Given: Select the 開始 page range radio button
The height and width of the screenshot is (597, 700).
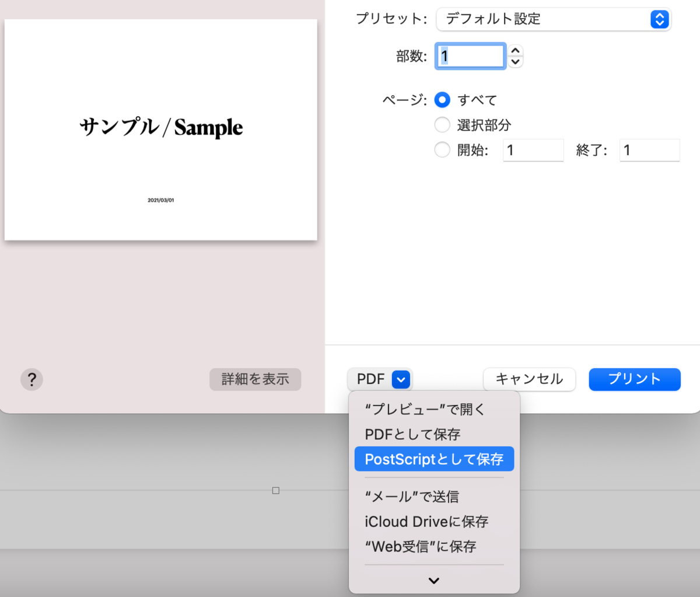Looking at the screenshot, I should pyautogui.click(x=442, y=149).
